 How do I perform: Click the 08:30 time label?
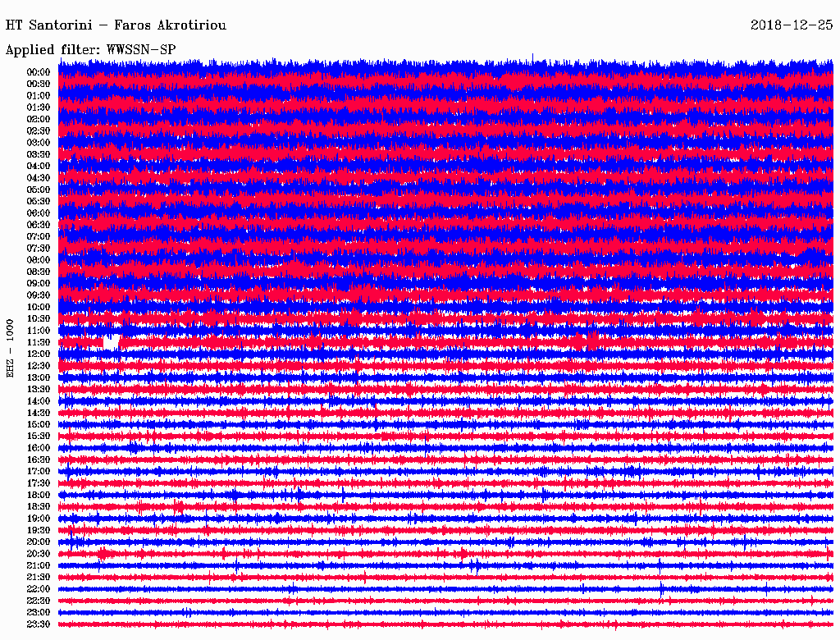point(39,272)
